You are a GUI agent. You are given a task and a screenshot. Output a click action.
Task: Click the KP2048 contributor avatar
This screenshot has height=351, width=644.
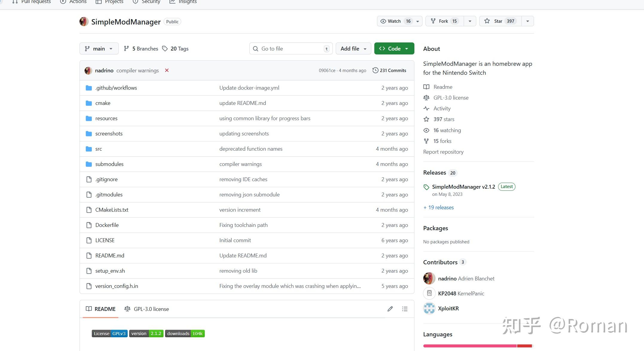[x=429, y=293]
